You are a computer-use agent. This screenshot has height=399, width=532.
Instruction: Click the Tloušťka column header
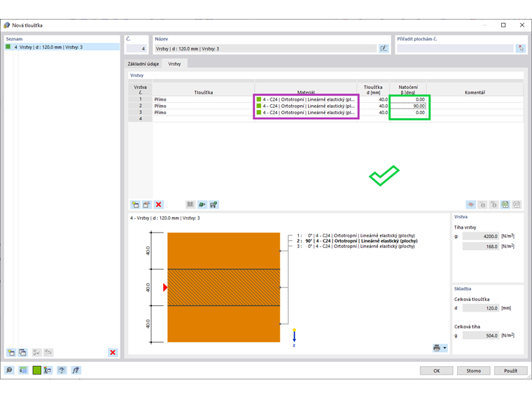203,90
